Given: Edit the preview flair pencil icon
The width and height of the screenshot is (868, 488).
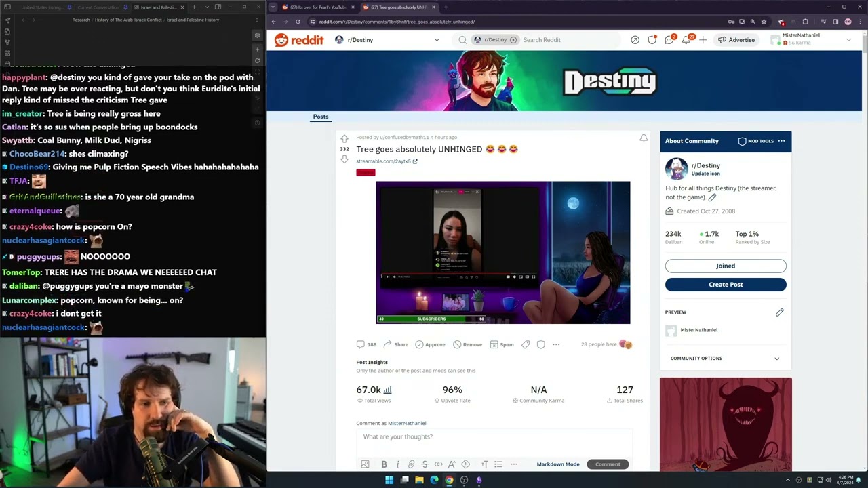Looking at the screenshot, I should [x=779, y=312].
